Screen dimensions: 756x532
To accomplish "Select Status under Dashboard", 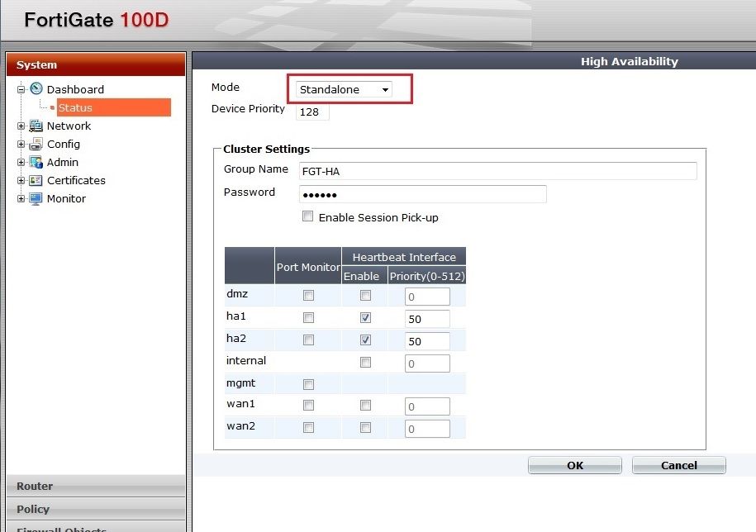I will (114, 107).
